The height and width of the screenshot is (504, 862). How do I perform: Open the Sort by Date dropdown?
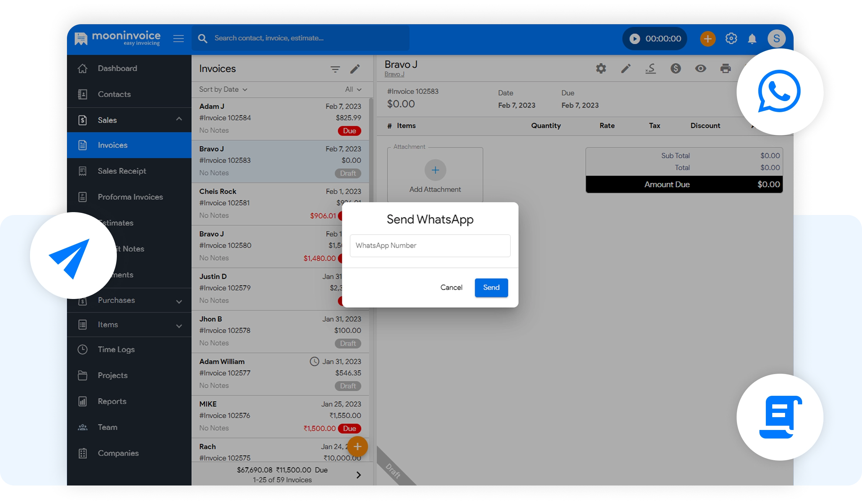[223, 89]
